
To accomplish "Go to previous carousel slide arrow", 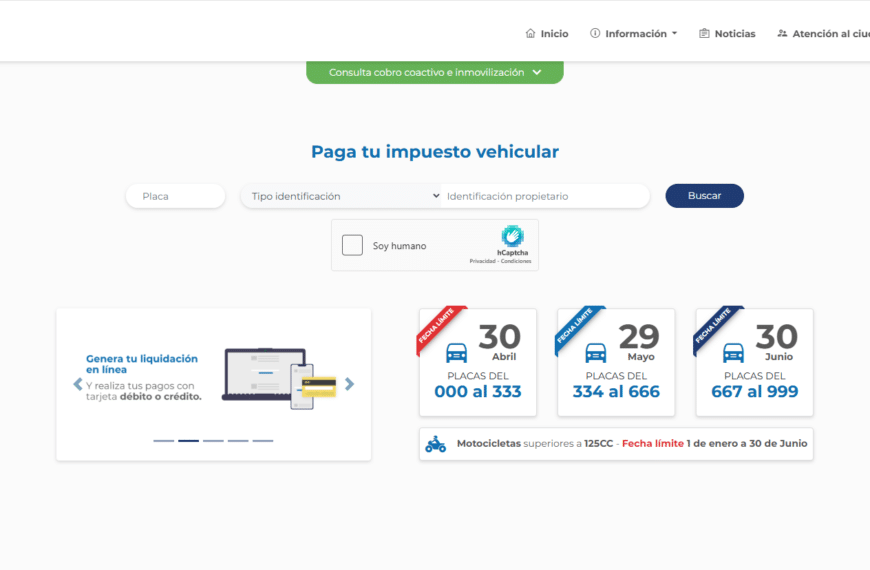I will (x=78, y=384).
